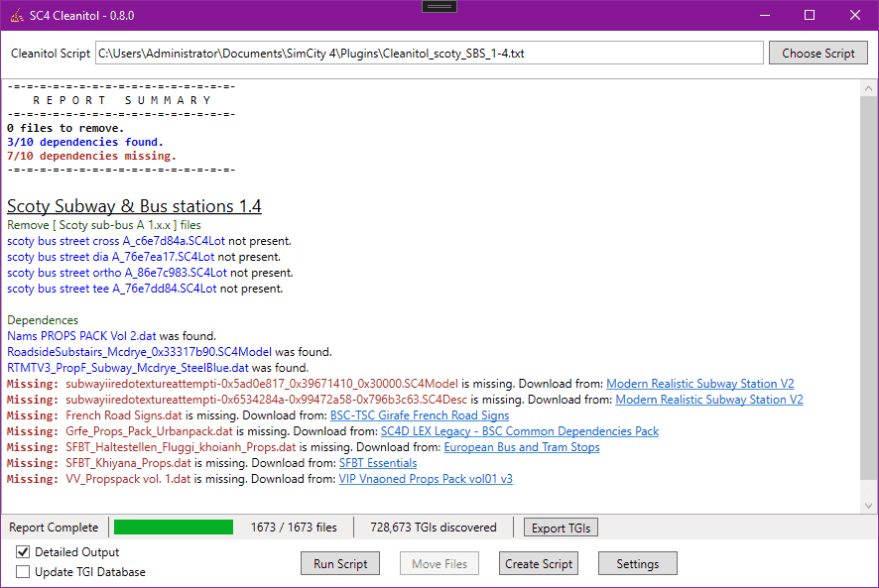Click 'Grfe_Props_Pack_Urbanpack.dat' missing file name
Screen dimensions: 879x588
coord(149,431)
